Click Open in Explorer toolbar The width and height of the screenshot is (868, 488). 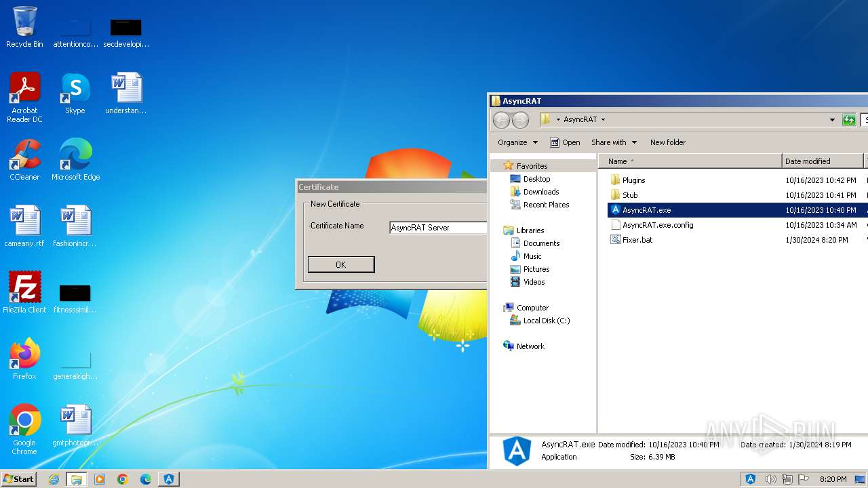(x=565, y=142)
